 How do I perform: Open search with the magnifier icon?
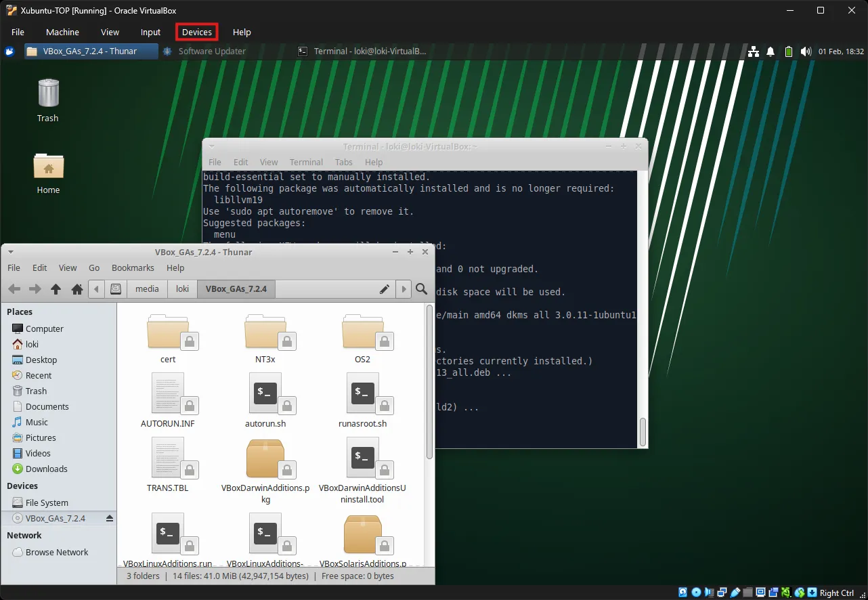click(x=421, y=289)
